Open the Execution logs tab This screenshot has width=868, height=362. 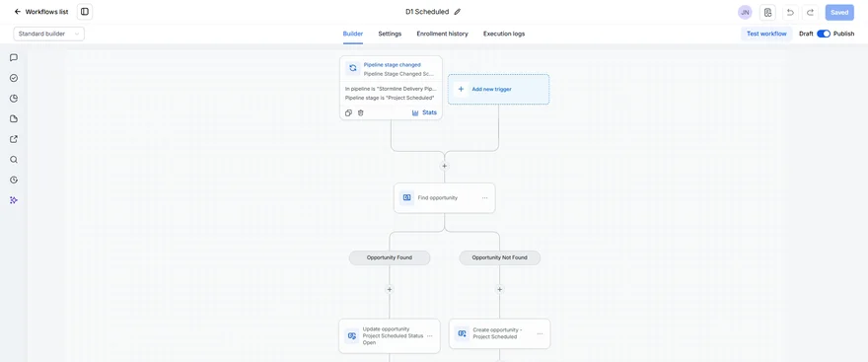pos(504,34)
